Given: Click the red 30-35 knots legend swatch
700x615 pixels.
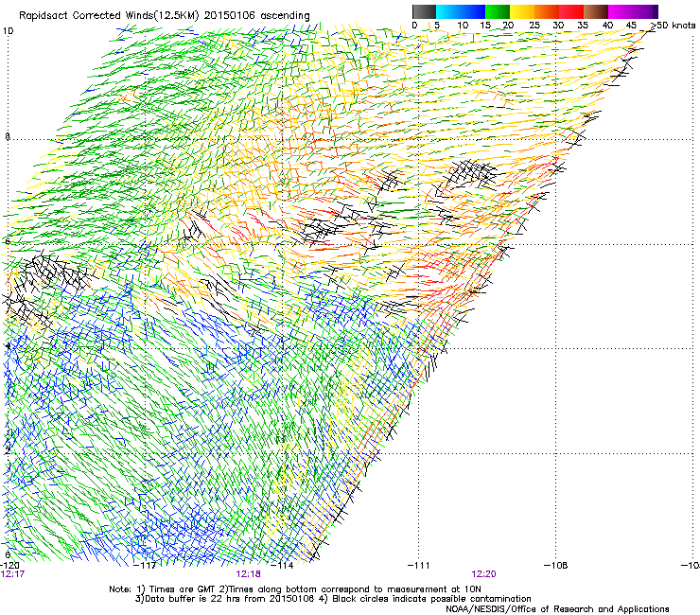Looking at the screenshot, I should tap(571, 11).
